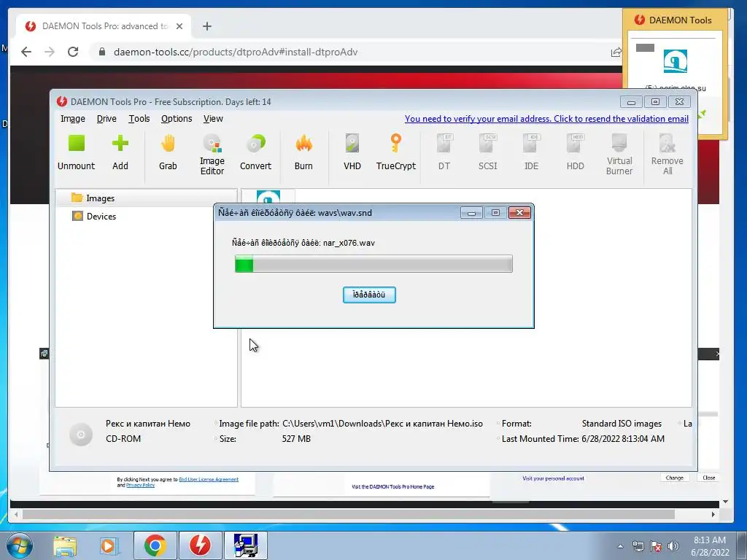Click the file copy progress bar
Screen dimensions: 747x560
point(373,264)
